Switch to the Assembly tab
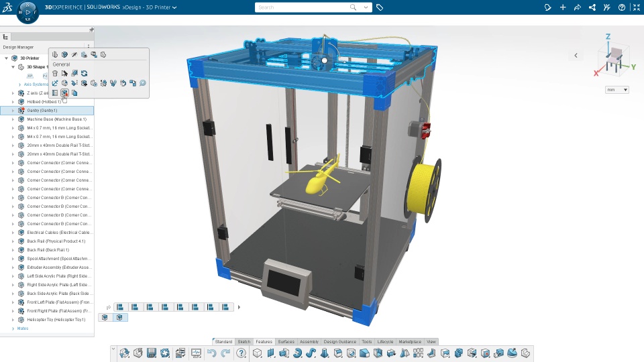 point(309,341)
